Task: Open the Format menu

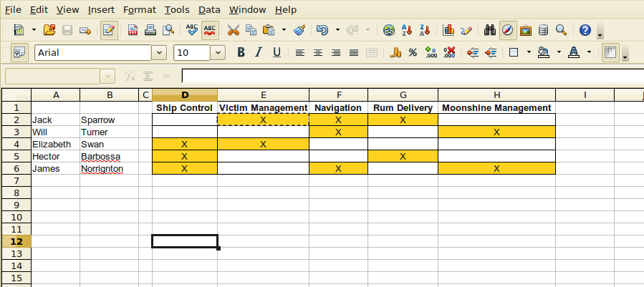Action: click(140, 10)
